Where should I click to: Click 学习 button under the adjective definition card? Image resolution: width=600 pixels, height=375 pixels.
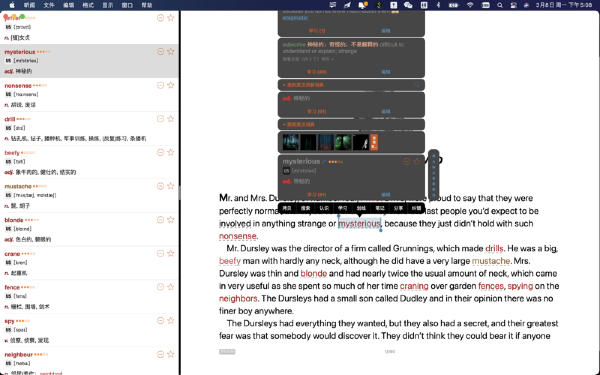click(x=316, y=72)
